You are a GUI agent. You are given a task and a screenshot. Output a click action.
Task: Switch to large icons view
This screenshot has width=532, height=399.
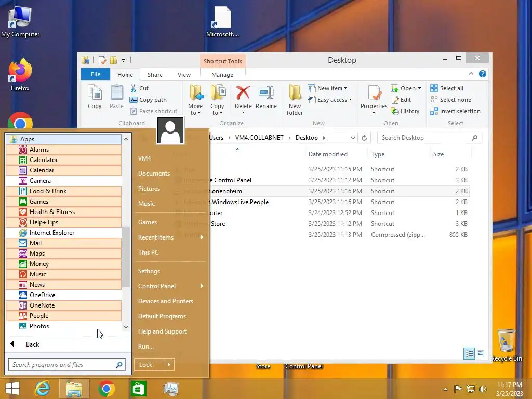coord(481,353)
